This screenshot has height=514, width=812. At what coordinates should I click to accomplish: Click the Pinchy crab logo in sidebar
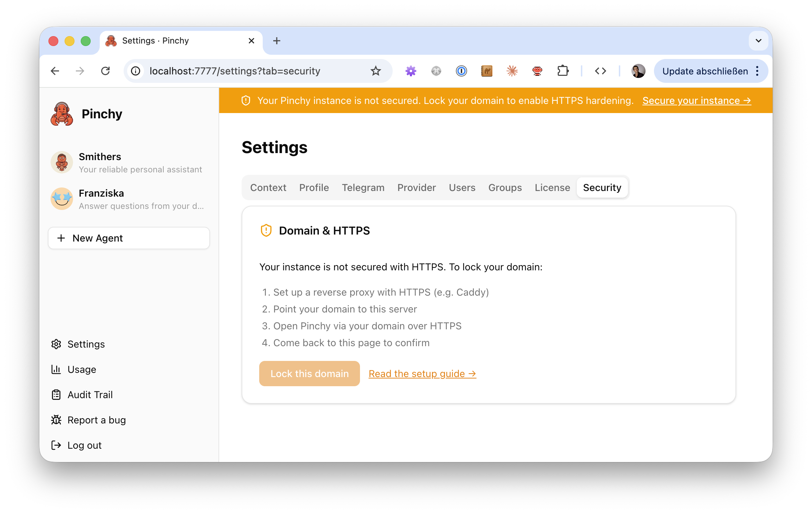click(x=62, y=113)
